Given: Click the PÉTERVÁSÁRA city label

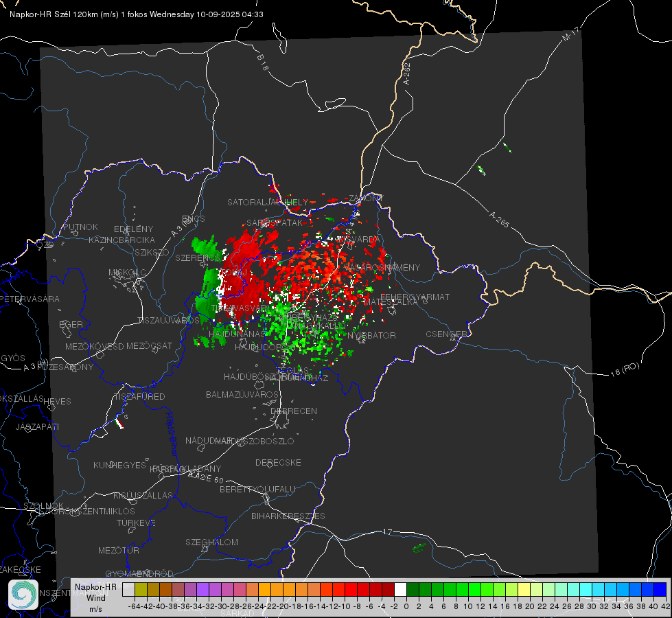Looking at the screenshot, I should [30, 299].
